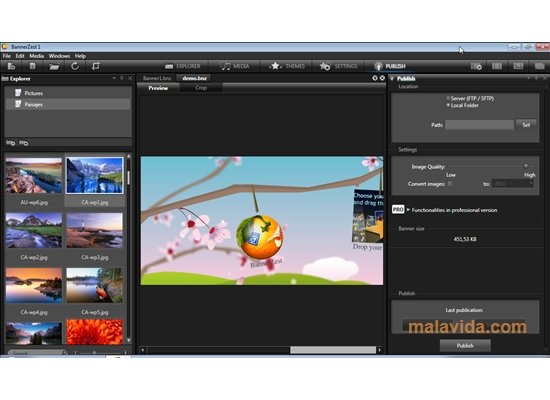Collapse the Publish panel header arrow
Viewport: 550px width, 400px height.
tap(392, 79)
